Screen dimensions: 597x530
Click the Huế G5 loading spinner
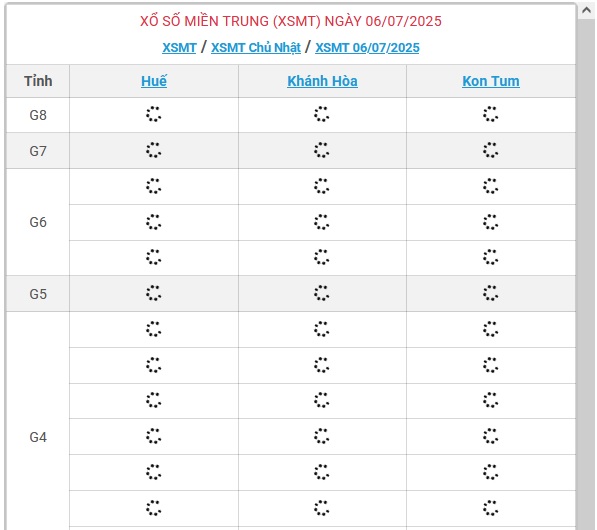(x=153, y=293)
